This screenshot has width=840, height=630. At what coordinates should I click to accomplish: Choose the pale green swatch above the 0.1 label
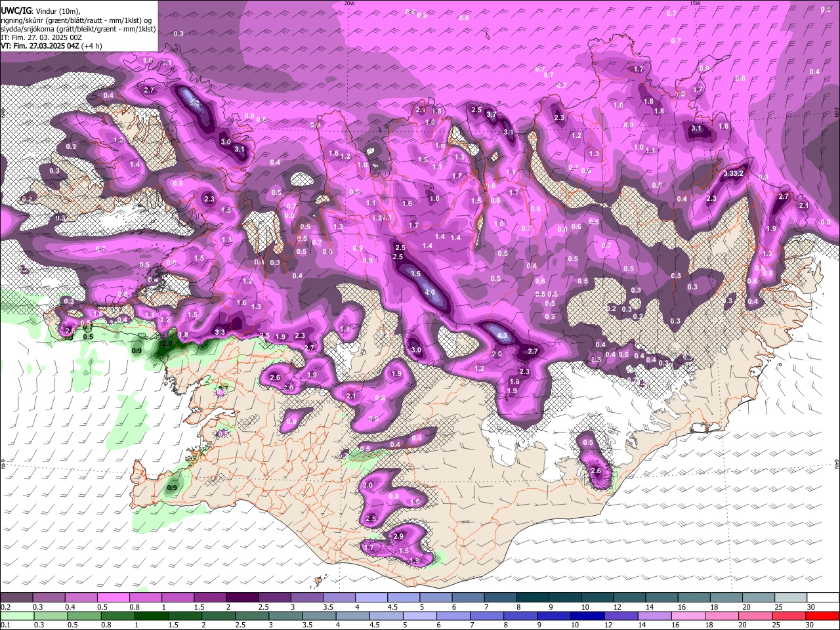coord(16,616)
